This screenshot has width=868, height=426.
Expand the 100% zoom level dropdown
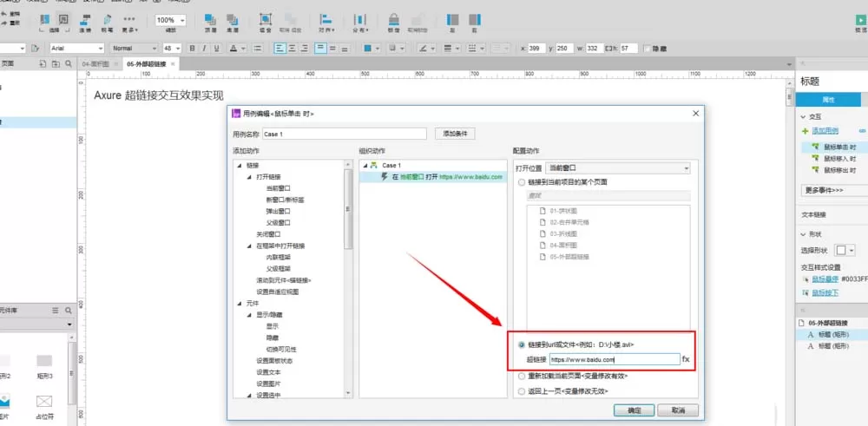(x=170, y=20)
